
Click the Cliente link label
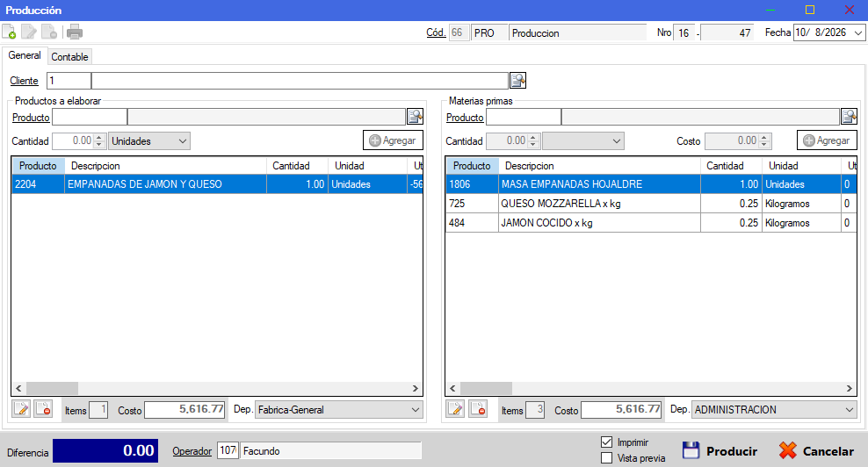coord(24,81)
